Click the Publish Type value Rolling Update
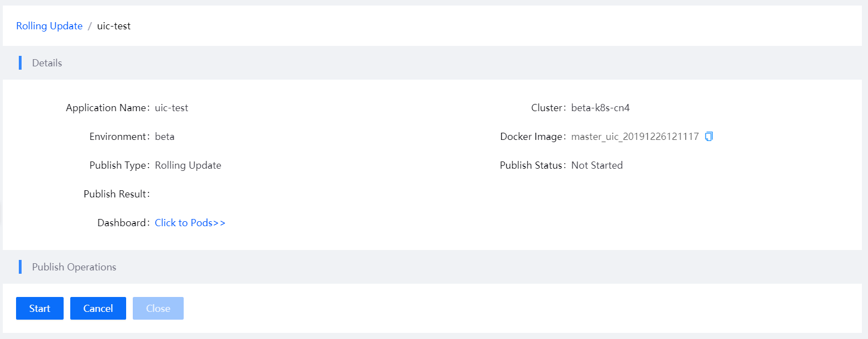The width and height of the screenshot is (868, 339). point(188,165)
